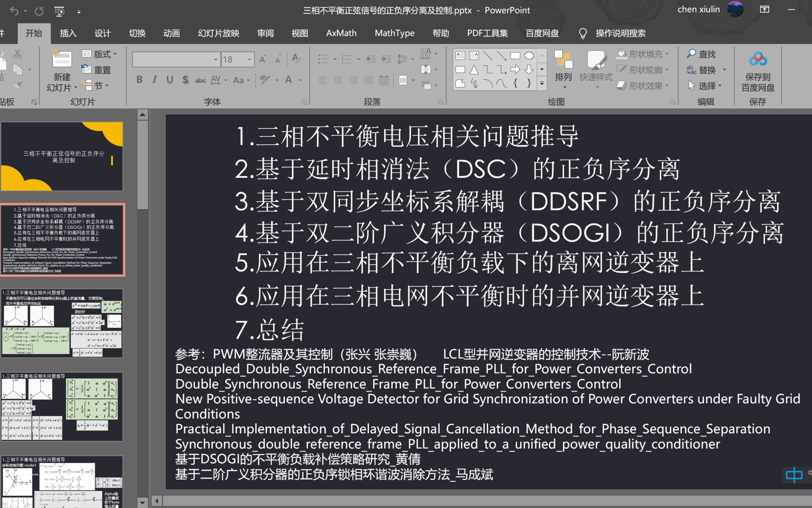
Task: Apply bold formatting to text
Action: 139,80
